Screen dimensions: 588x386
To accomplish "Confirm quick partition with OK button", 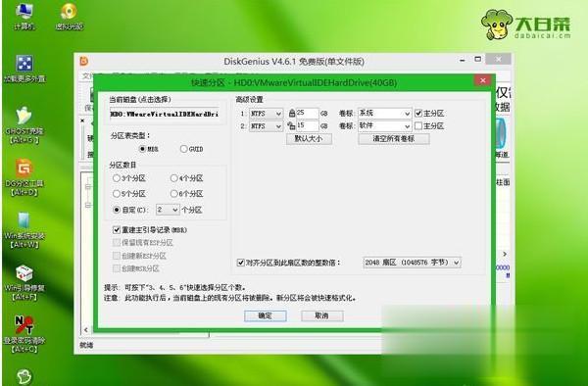I will point(266,315).
